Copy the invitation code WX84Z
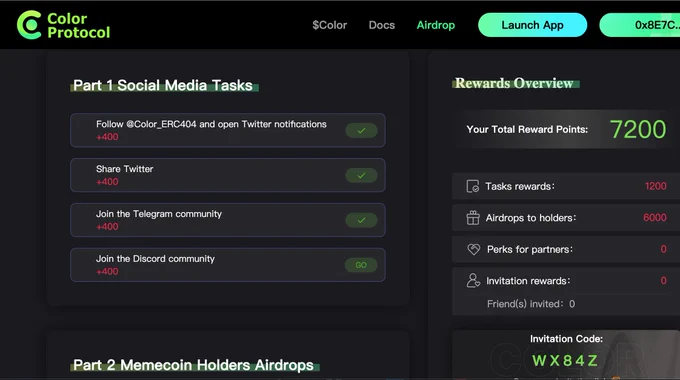This screenshot has height=380, width=680. tap(565, 360)
